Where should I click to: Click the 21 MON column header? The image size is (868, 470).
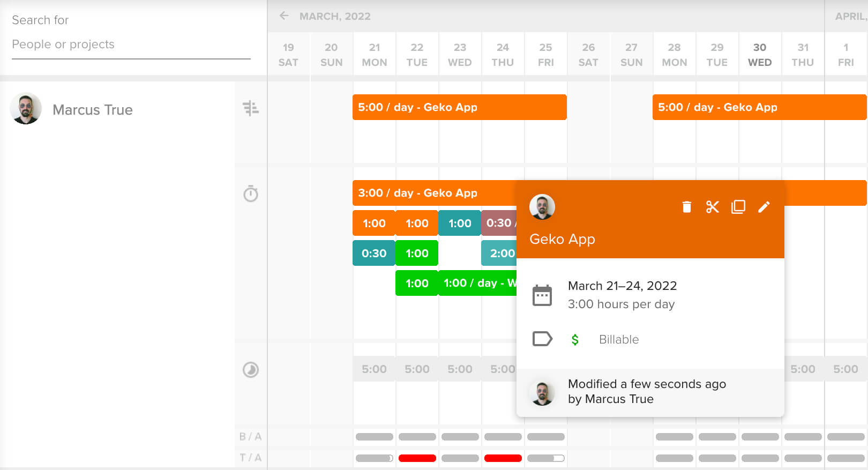[x=374, y=55]
